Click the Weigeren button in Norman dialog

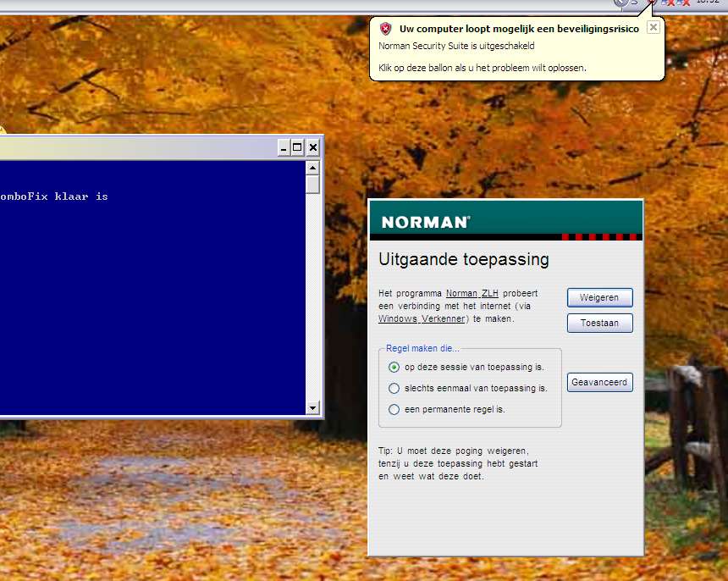599,297
